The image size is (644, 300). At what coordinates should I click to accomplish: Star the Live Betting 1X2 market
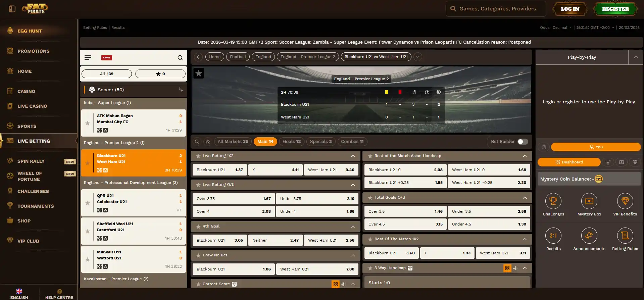pyautogui.click(x=198, y=156)
